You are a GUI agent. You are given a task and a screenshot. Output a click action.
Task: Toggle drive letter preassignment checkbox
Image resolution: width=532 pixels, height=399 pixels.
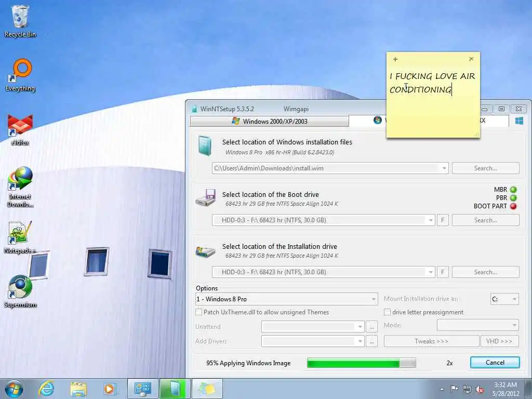click(x=387, y=312)
